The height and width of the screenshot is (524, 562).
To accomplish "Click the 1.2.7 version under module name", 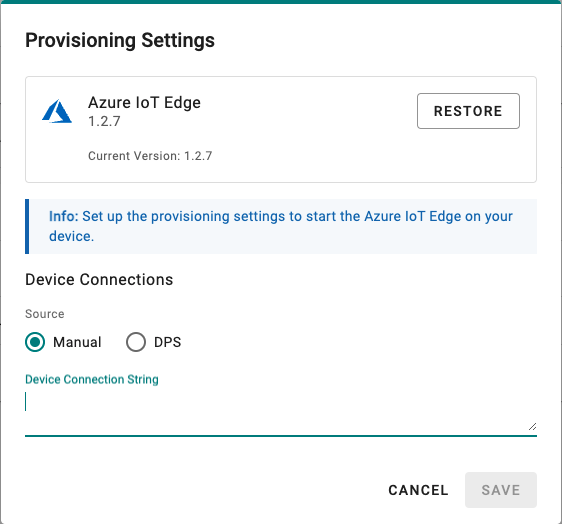I will [x=104, y=122].
